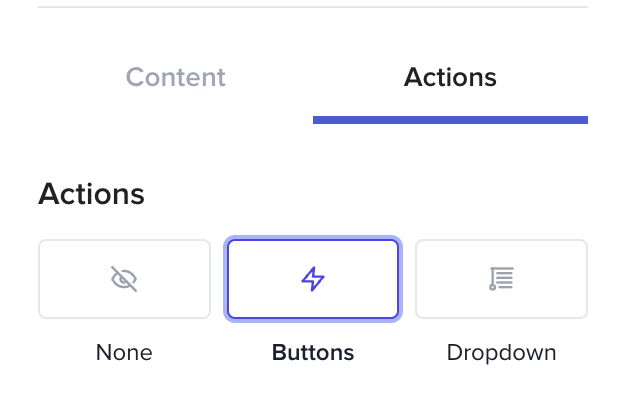Choose the highlighted bolt button style
Viewport: 626px width, 406px height.
tap(313, 279)
